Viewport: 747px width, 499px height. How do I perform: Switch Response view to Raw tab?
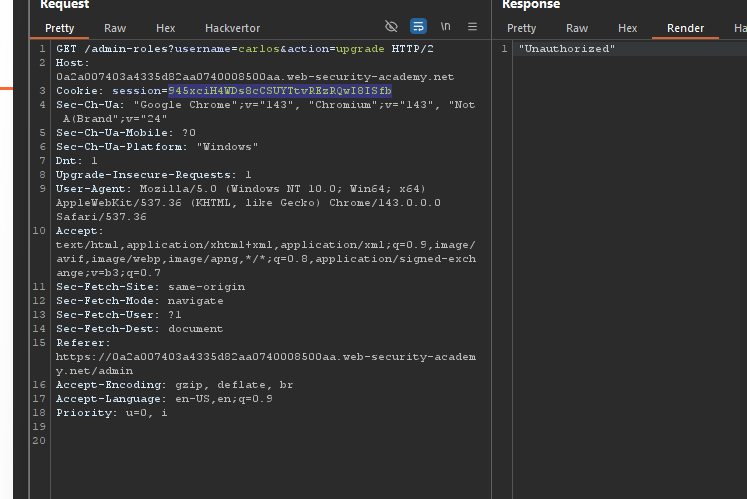tap(577, 28)
